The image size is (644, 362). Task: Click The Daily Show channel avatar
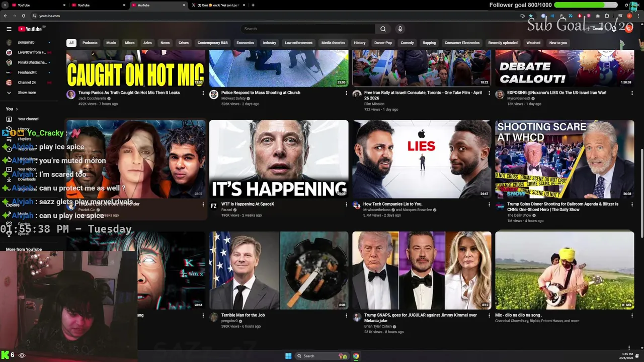coord(500,206)
